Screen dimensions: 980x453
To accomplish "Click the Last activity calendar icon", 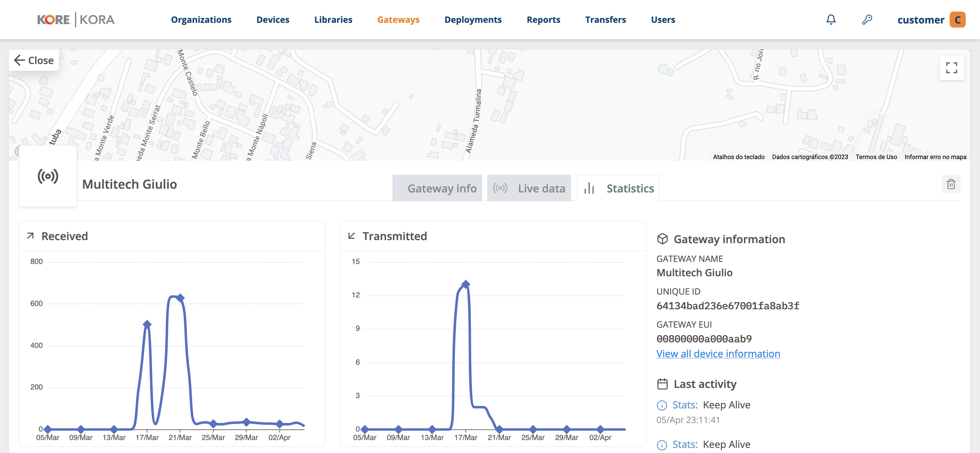I will [662, 384].
